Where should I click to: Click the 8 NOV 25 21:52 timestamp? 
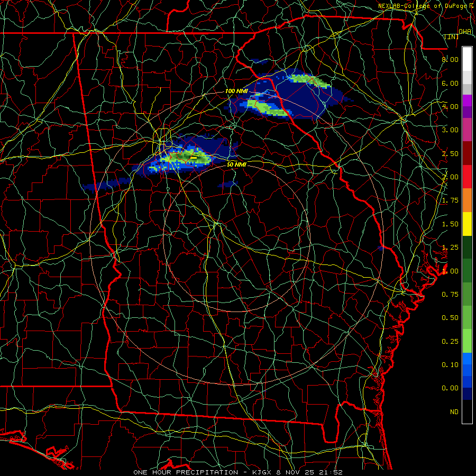pyautogui.click(x=309, y=472)
